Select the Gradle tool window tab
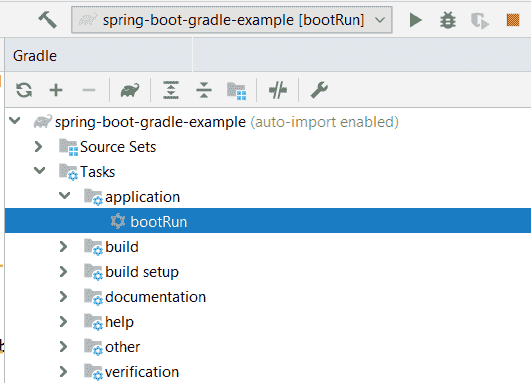 click(35, 56)
